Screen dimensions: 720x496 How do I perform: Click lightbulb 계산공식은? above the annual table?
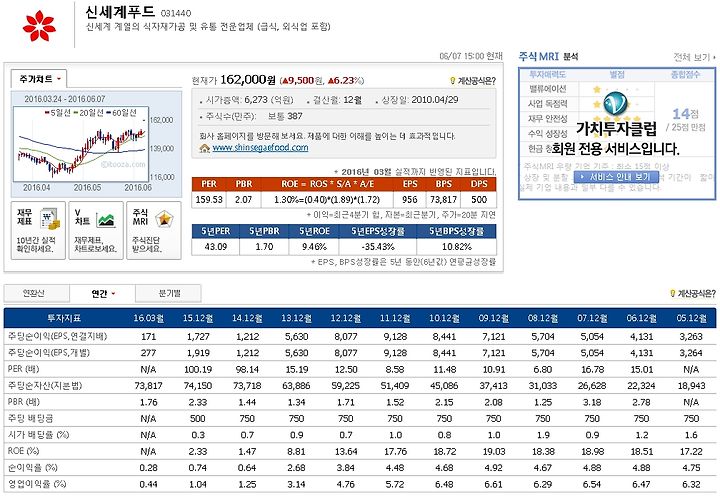[x=673, y=293]
